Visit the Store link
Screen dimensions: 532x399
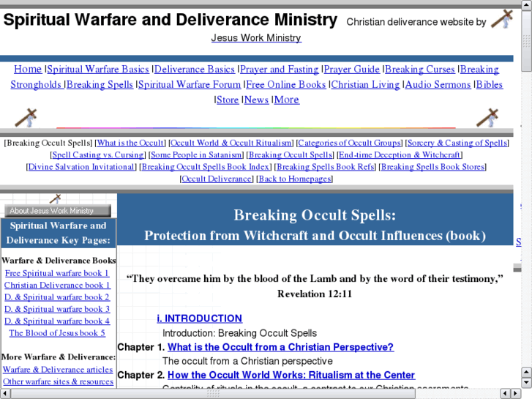(x=228, y=100)
